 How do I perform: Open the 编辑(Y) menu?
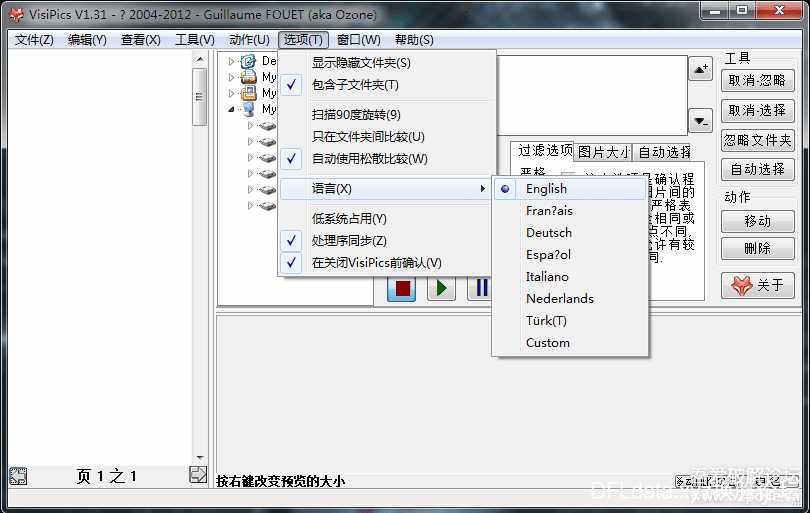[87, 40]
